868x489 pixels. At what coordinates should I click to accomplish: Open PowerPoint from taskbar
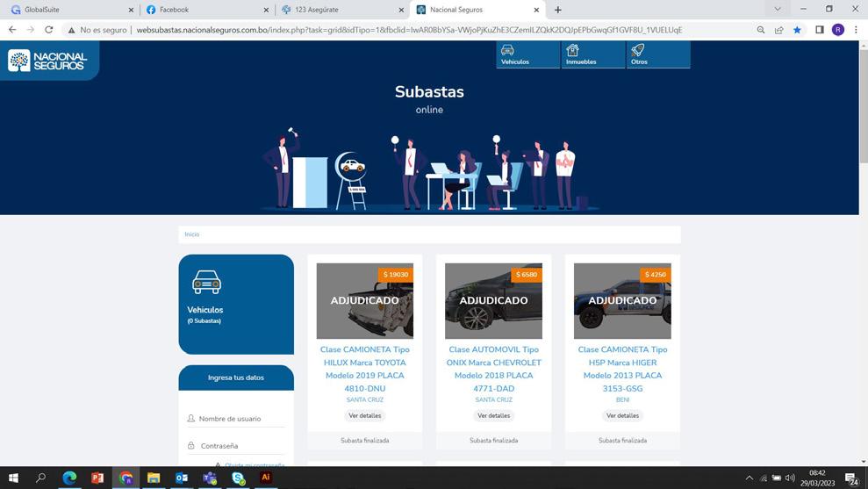pos(97,478)
